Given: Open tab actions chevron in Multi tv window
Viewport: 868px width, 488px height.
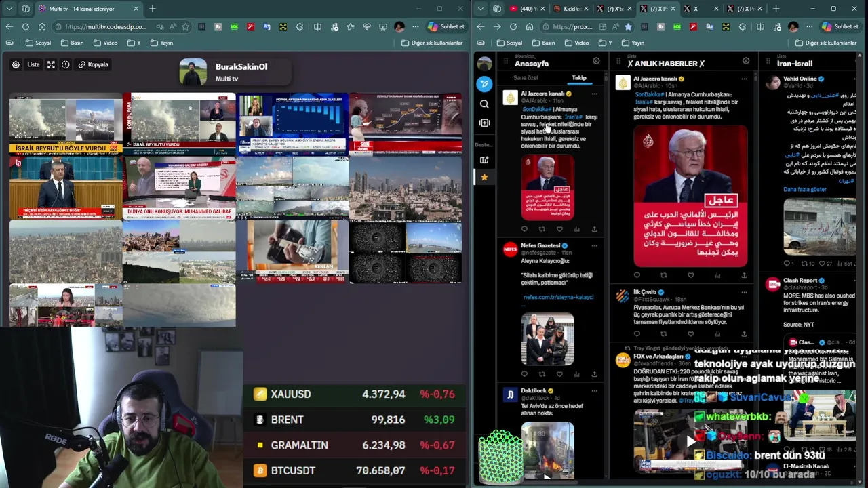Looking at the screenshot, I should tap(9, 9).
